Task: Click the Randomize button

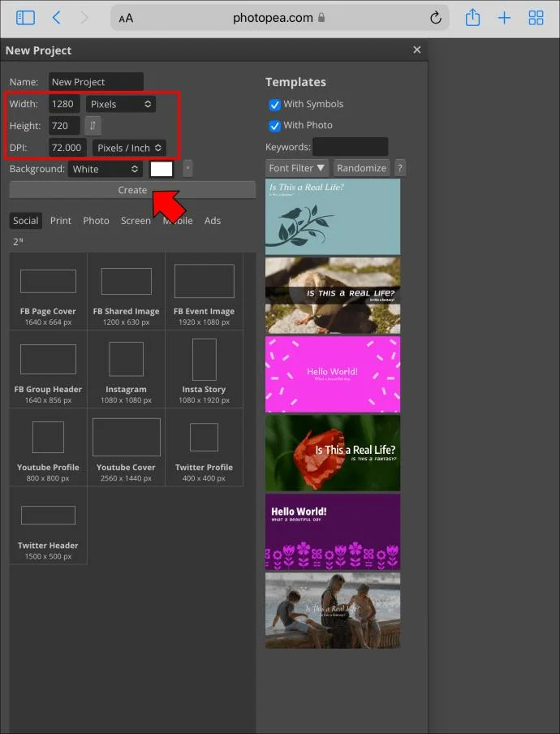Action: pyautogui.click(x=362, y=168)
